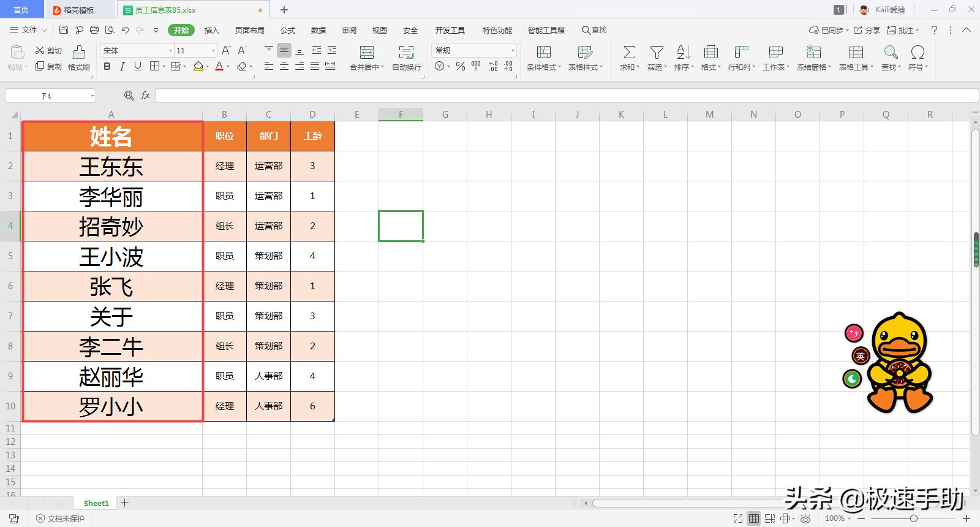Click the zoom slider in the status bar

(x=913, y=518)
